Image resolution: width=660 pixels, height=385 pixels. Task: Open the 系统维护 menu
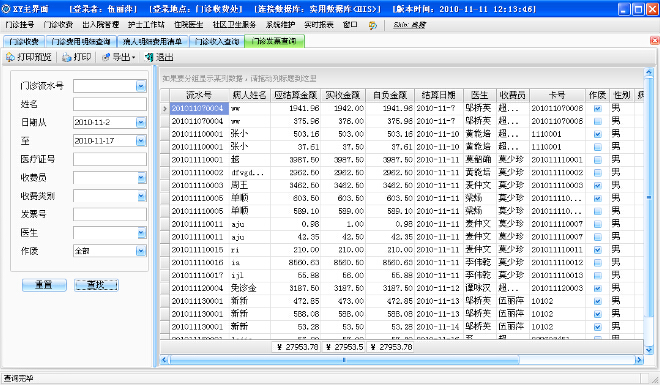[x=280, y=25]
